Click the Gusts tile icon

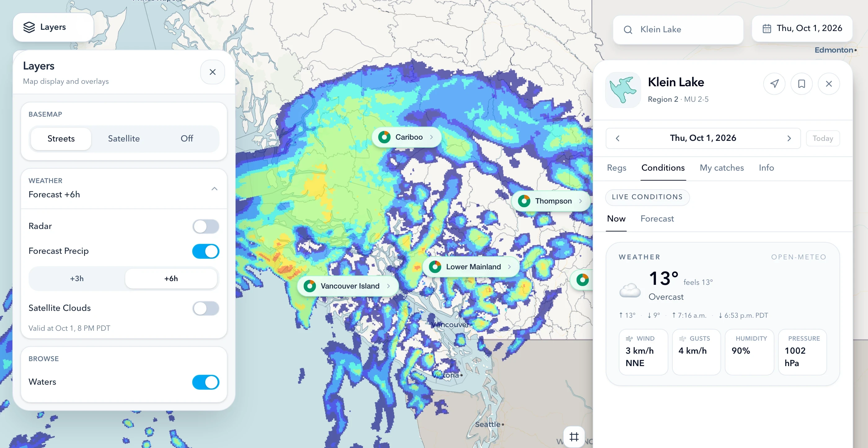(682, 339)
